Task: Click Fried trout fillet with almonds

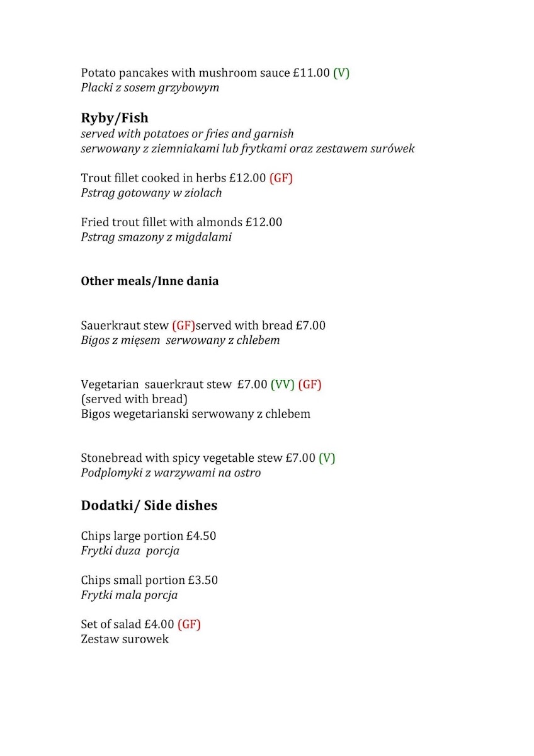Action: point(181,222)
